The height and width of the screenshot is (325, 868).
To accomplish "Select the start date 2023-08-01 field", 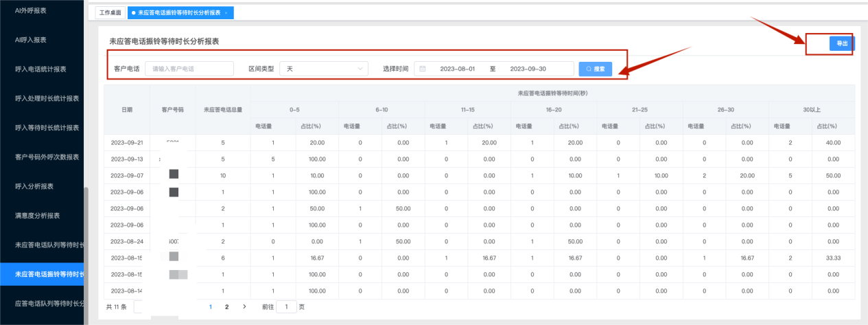I will [x=457, y=69].
